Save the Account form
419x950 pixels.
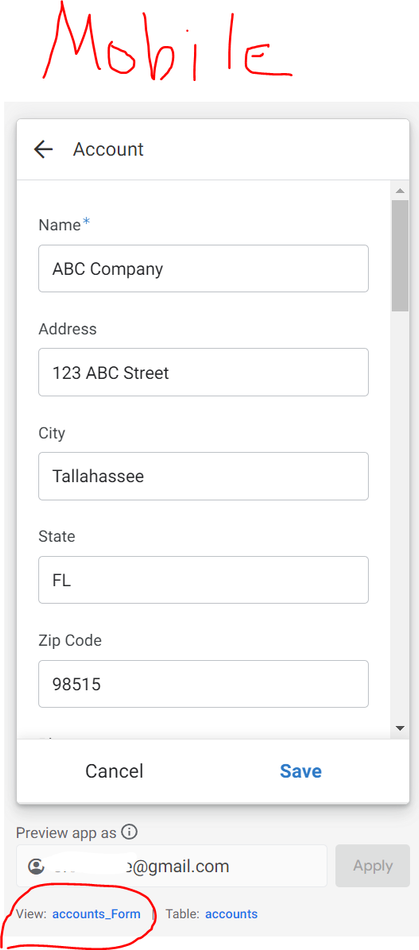click(301, 771)
